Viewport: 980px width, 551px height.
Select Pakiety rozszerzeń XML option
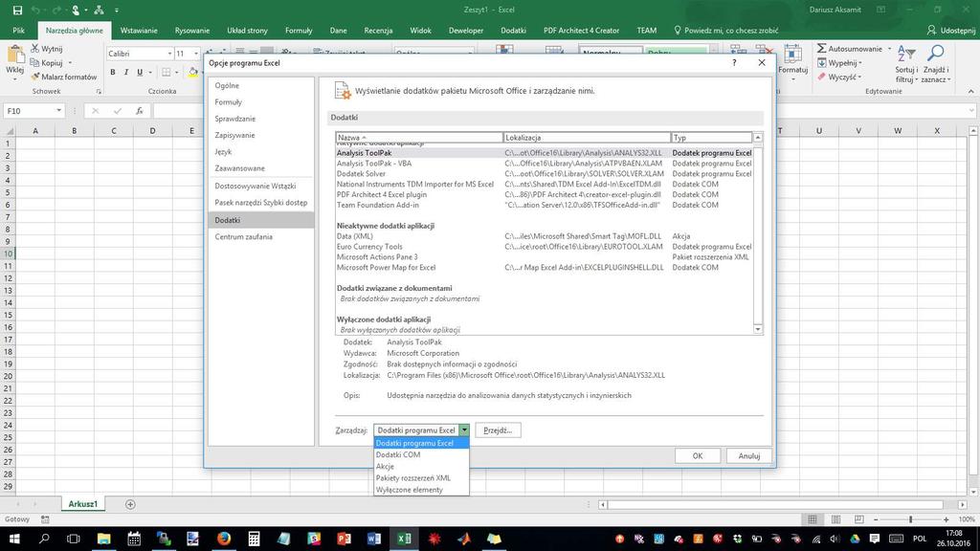pos(421,478)
